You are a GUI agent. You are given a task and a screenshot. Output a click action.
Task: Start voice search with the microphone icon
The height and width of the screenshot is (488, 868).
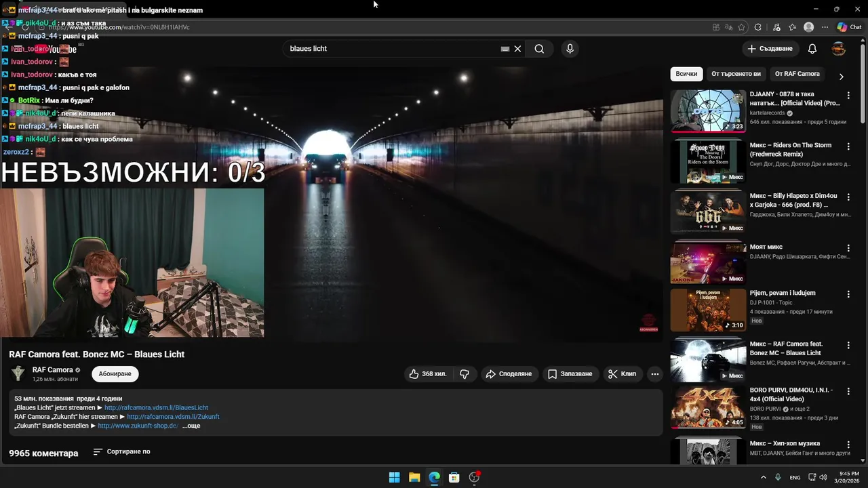tap(570, 49)
